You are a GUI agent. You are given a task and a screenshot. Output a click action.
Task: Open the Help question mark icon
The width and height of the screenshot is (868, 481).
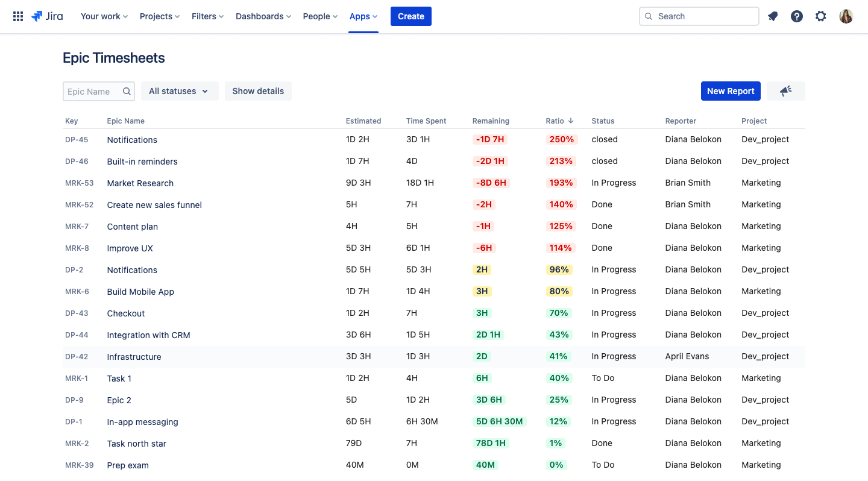(x=797, y=16)
